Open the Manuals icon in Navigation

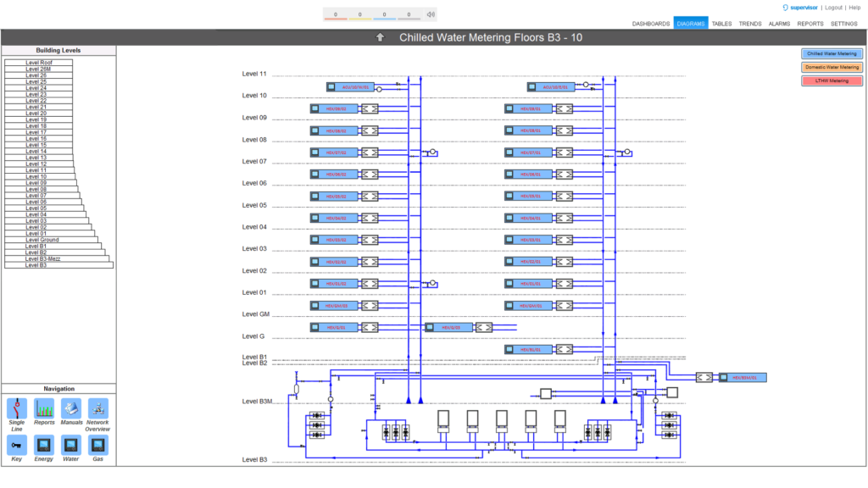71,409
